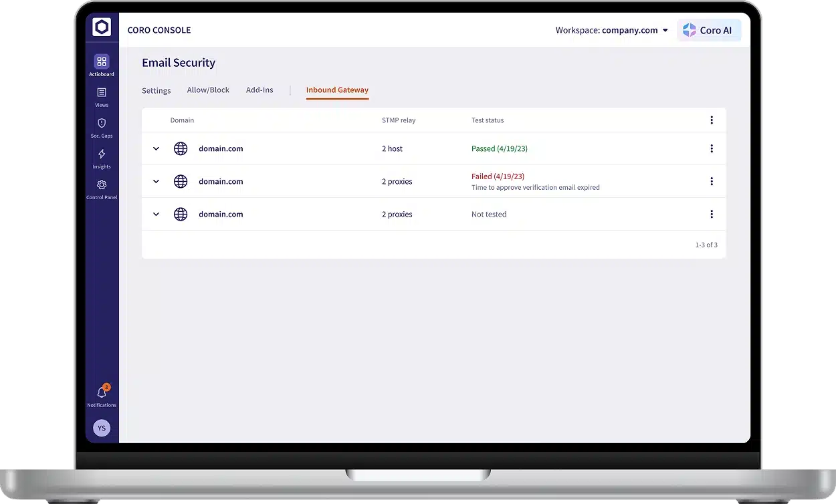This screenshot has height=504, width=836.
Task: Open the three-dot menu for the Passed domain
Action: point(712,148)
